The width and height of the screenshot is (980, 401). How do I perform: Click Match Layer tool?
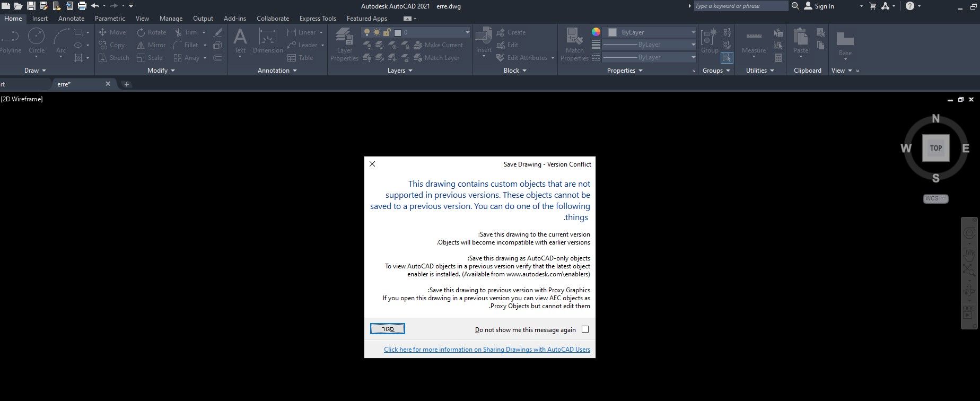[x=436, y=58]
